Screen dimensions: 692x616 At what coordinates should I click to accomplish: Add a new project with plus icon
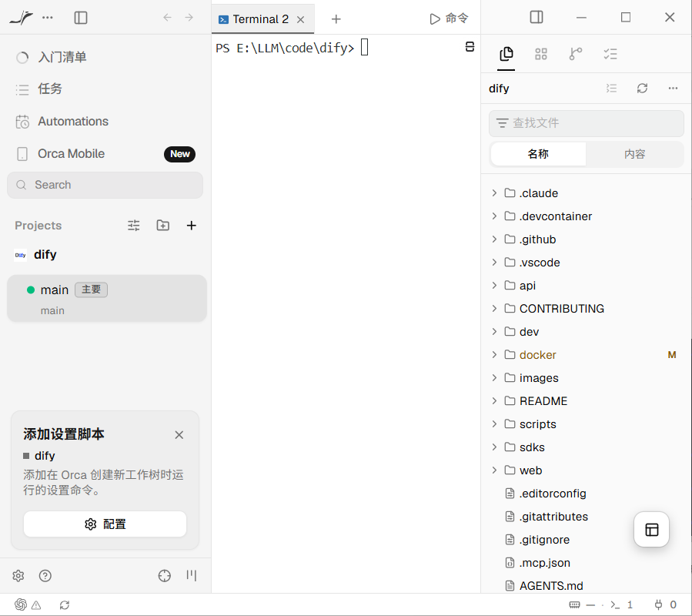pos(191,226)
